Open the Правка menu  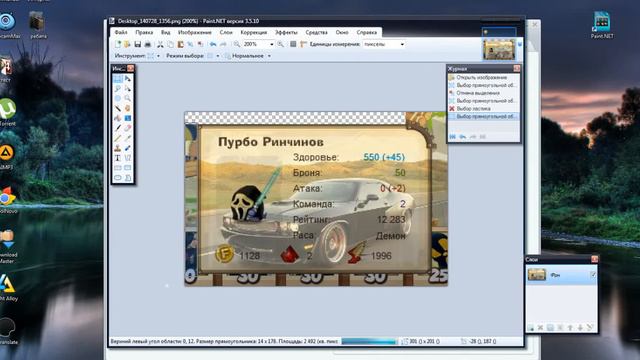[x=144, y=32]
